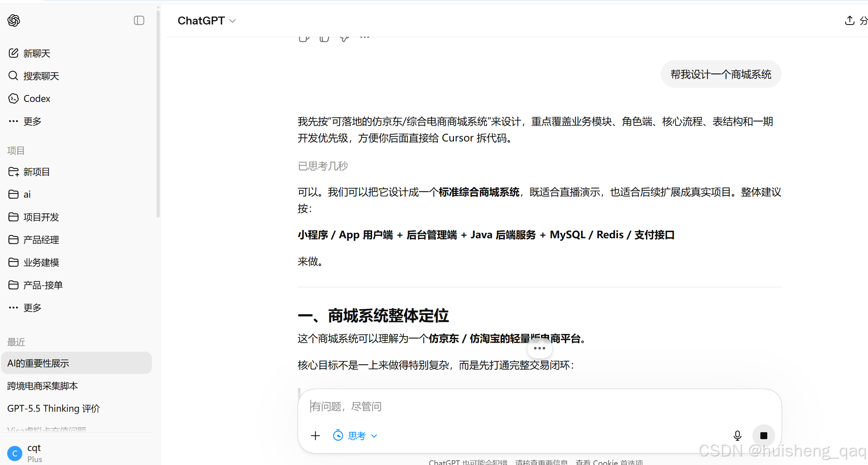
Task: Open the GPT-5.5 Thinking 评价 chat
Action: point(53,408)
